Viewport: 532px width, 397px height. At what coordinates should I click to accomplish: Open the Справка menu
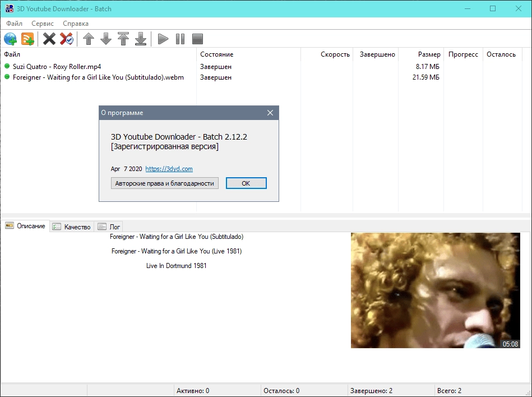coord(76,24)
